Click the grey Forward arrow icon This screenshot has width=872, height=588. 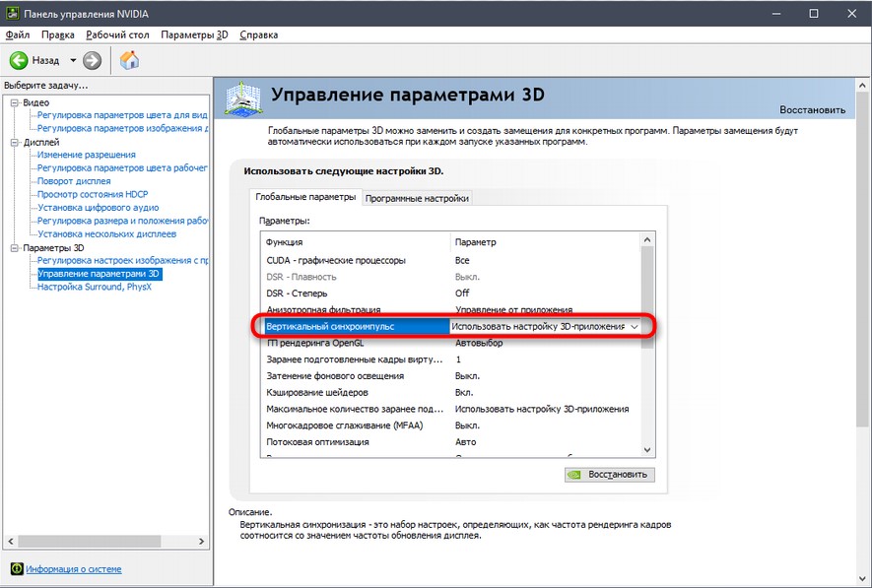point(93,60)
